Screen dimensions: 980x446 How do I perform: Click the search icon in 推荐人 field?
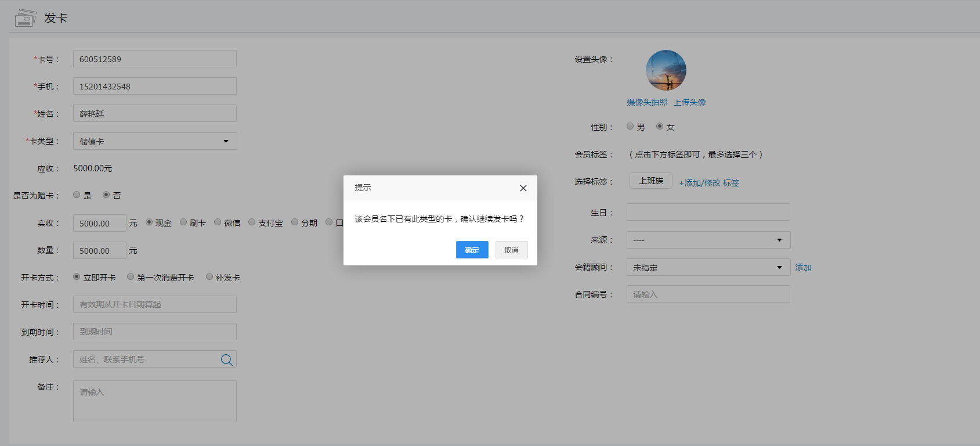click(x=226, y=359)
